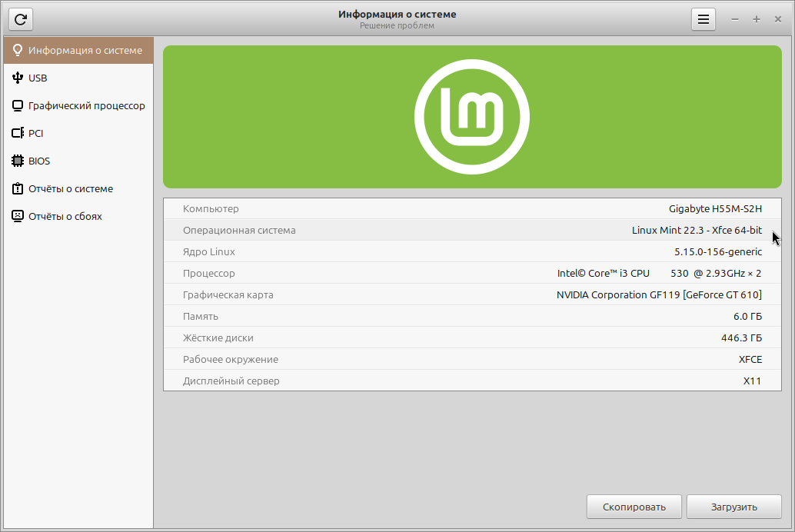This screenshot has height=532, width=795.
Task: Select the Компьютер row label
Action: (211, 208)
